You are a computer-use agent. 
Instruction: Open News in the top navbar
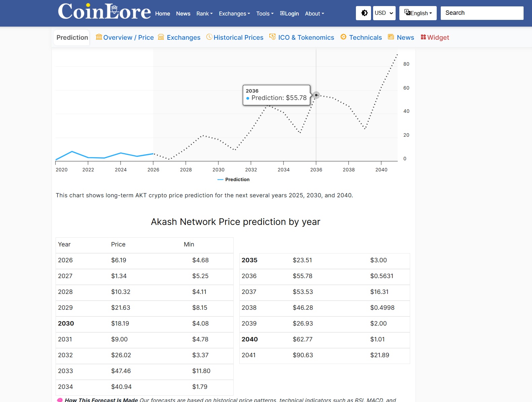183,13
